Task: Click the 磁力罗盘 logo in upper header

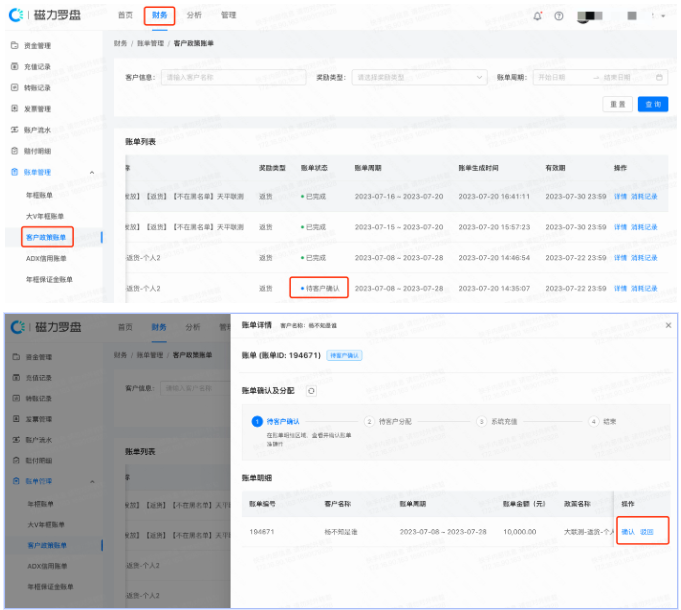Action: [x=48, y=16]
